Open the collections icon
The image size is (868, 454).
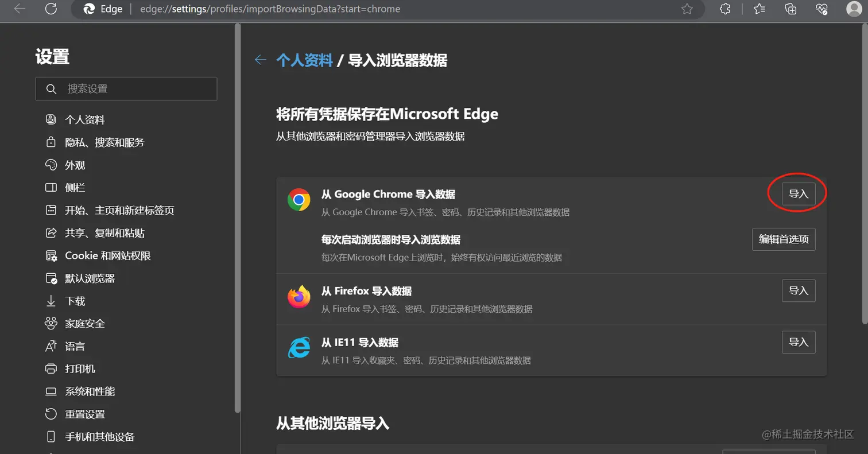(x=790, y=9)
